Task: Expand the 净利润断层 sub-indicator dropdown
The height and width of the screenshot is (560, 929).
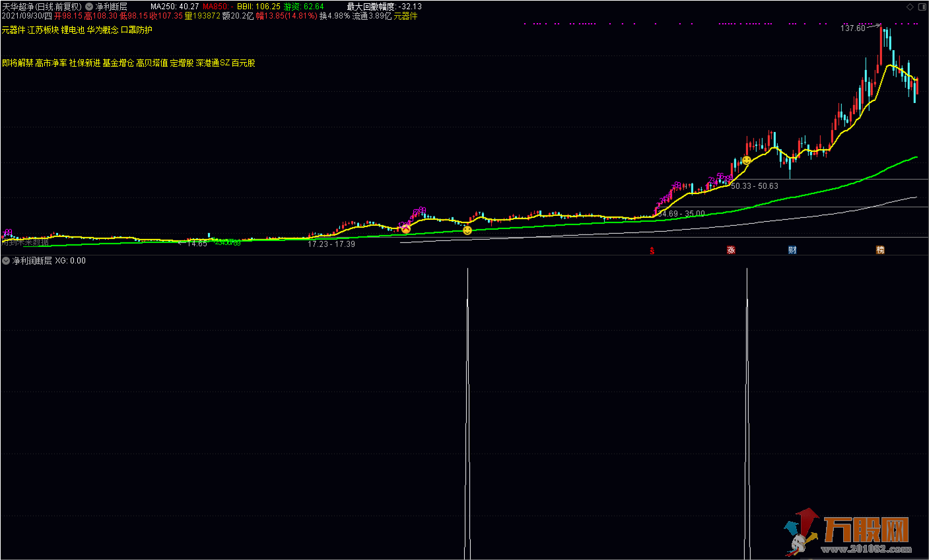Action: (x=6, y=261)
